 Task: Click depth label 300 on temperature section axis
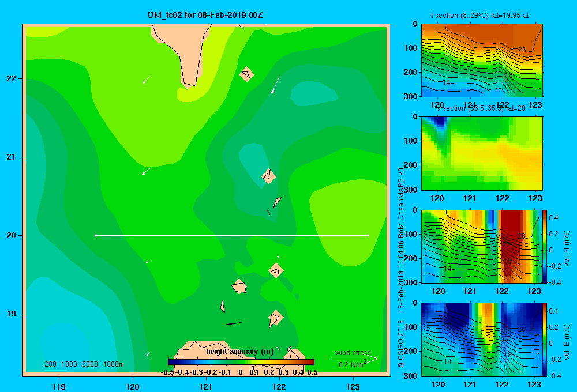tap(410, 96)
